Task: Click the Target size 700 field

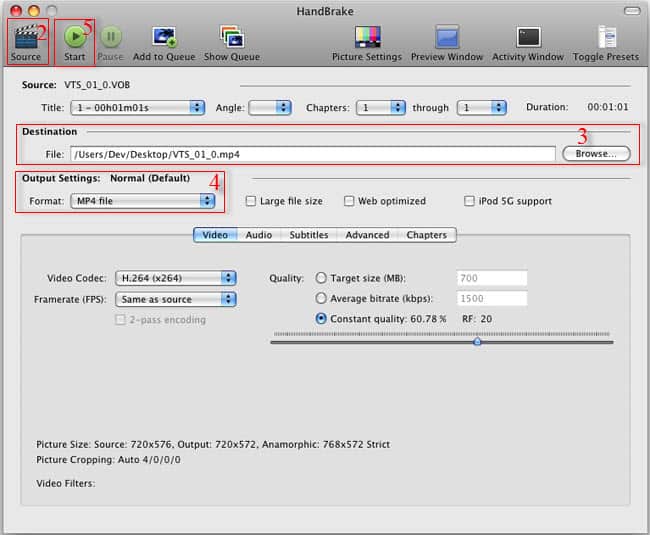Action: [492, 278]
